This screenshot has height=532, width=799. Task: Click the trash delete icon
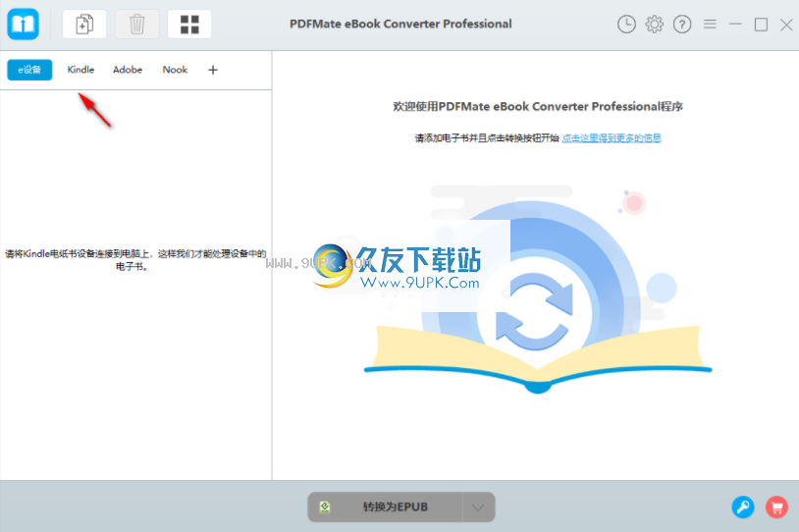(137, 24)
